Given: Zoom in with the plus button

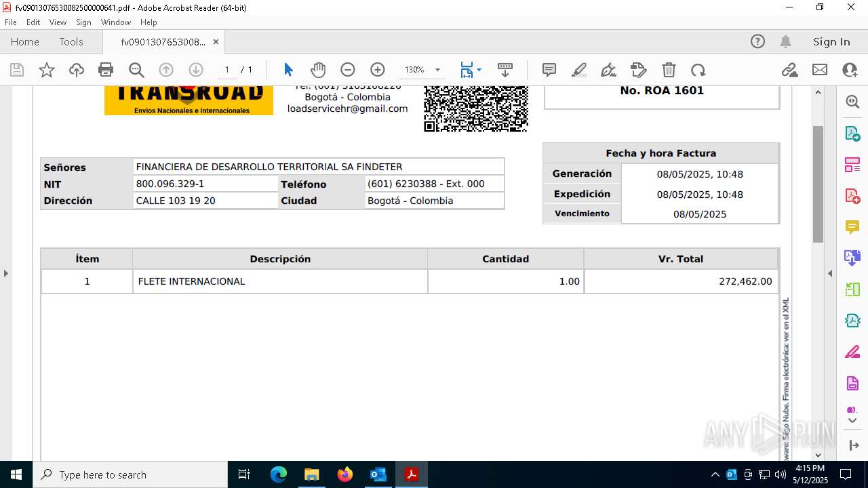Looking at the screenshot, I should [x=378, y=70].
